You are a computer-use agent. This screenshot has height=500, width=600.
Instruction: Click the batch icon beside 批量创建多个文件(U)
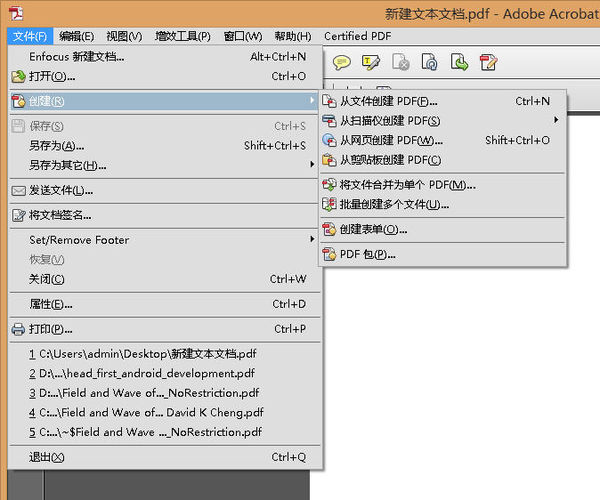pyautogui.click(x=329, y=204)
